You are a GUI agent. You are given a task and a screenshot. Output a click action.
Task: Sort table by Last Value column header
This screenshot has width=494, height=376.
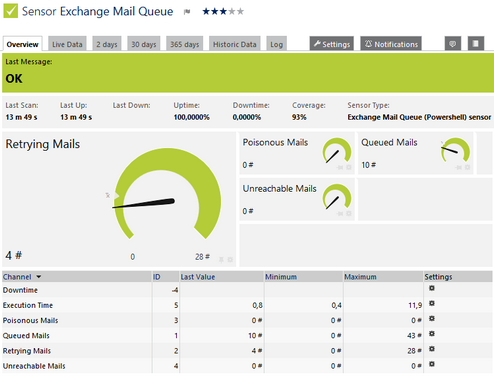pos(198,277)
